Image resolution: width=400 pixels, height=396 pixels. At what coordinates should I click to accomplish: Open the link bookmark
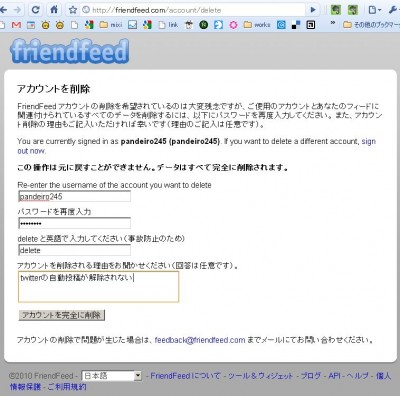pos(168,25)
